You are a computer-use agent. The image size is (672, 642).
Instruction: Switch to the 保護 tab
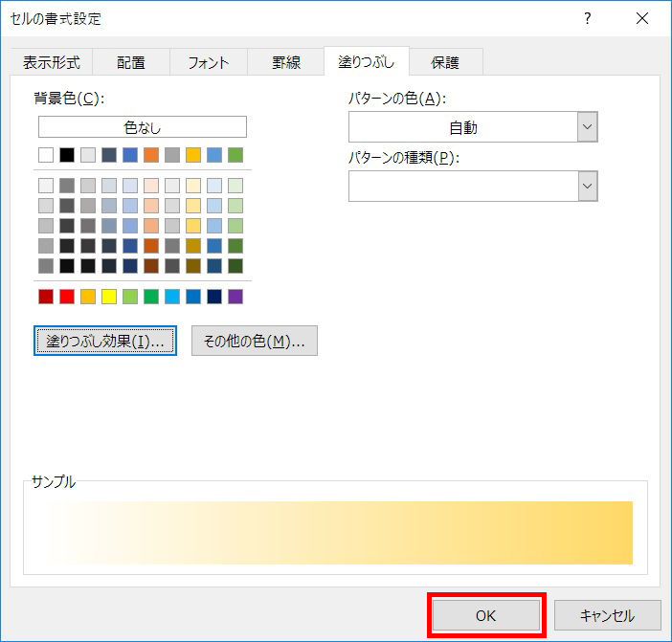[445, 62]
